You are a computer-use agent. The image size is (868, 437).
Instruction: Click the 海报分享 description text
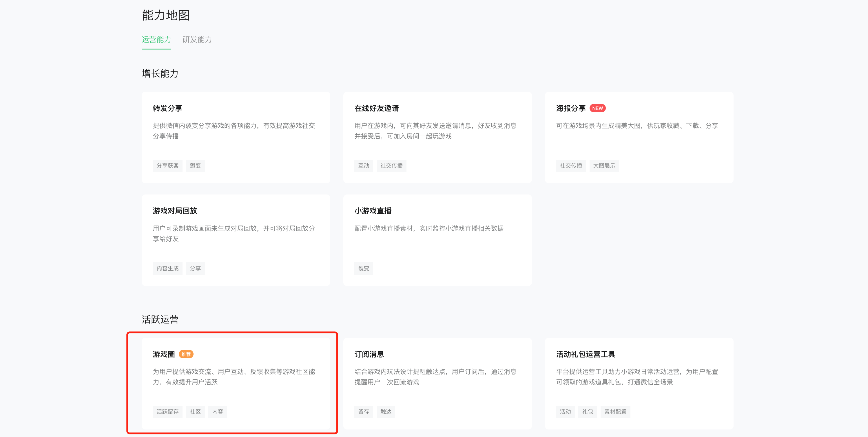click(x=637, y=126)
